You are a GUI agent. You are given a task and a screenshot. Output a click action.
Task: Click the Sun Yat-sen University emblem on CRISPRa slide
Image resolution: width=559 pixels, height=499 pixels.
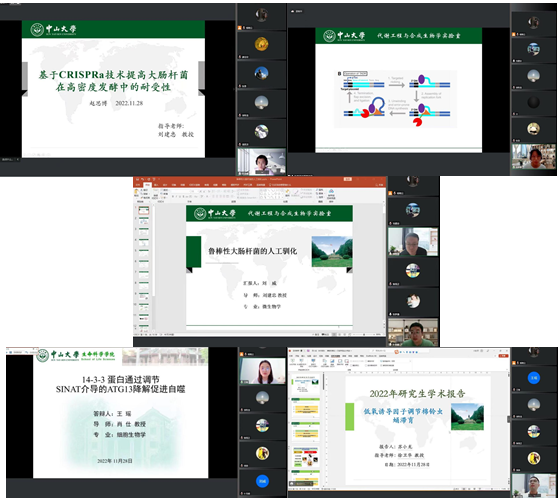(37, 30)
